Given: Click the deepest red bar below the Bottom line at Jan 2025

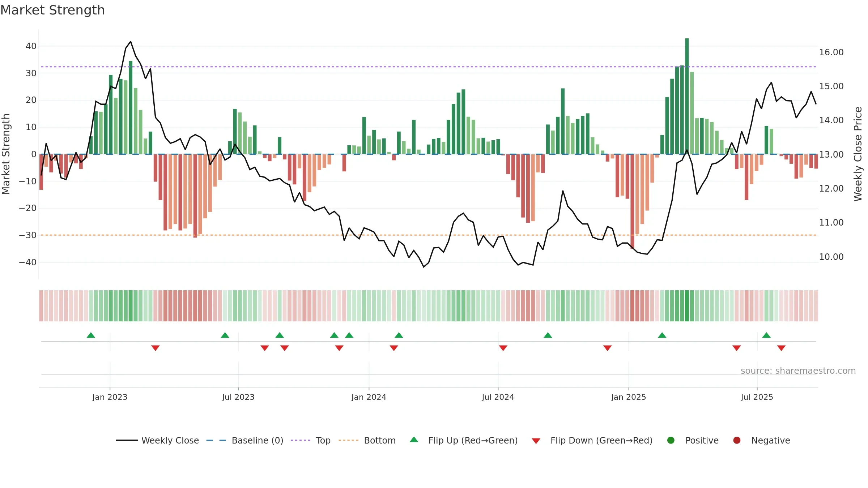Looking at the screenshot, I should pos(632,201).
